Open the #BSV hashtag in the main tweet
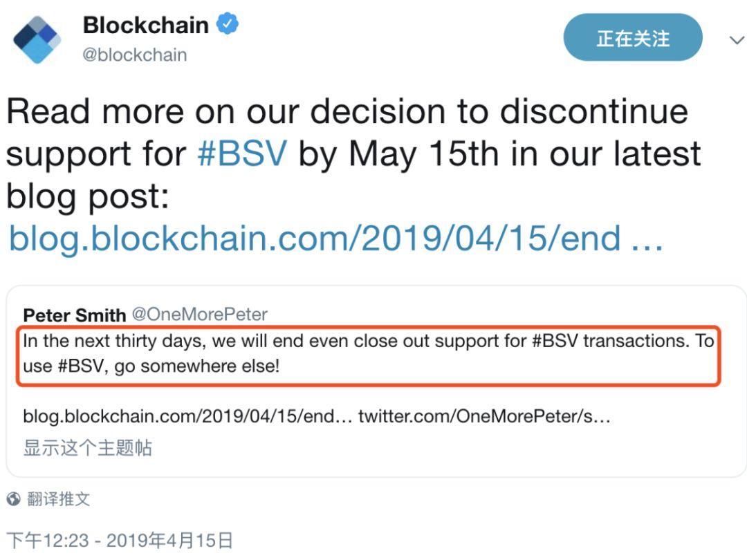 click(243, 153)
